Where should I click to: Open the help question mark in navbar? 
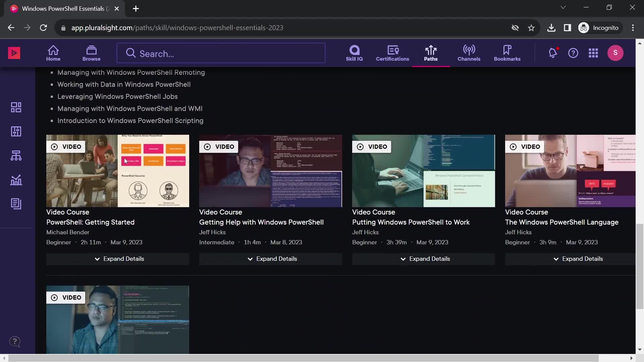point(573,53)
